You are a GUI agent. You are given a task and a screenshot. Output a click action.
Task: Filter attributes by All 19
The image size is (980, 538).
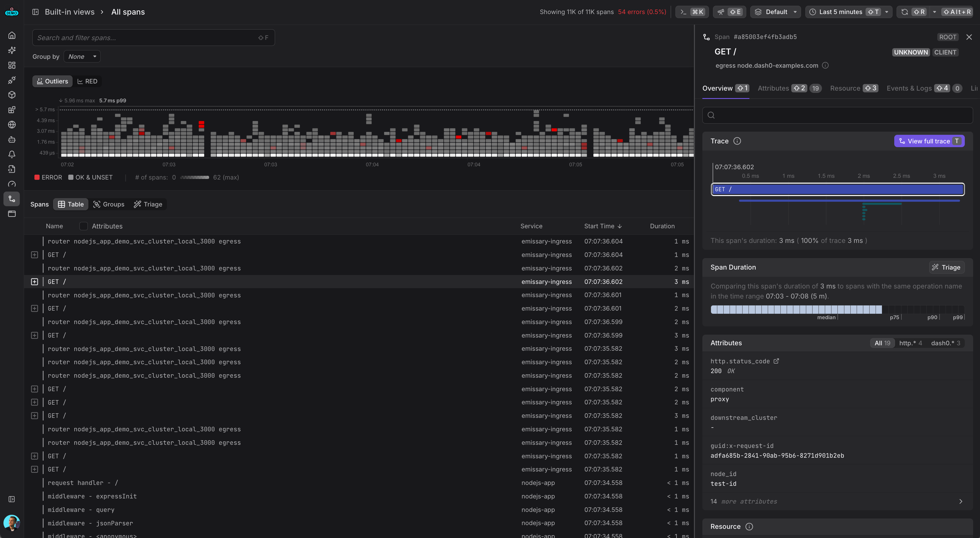click(882, 343)
